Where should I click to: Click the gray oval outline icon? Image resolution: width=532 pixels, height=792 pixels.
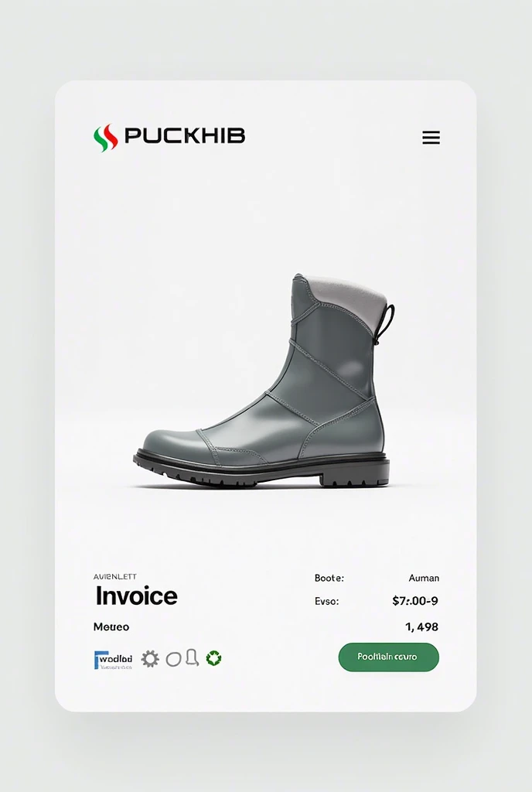click(174, 659)
